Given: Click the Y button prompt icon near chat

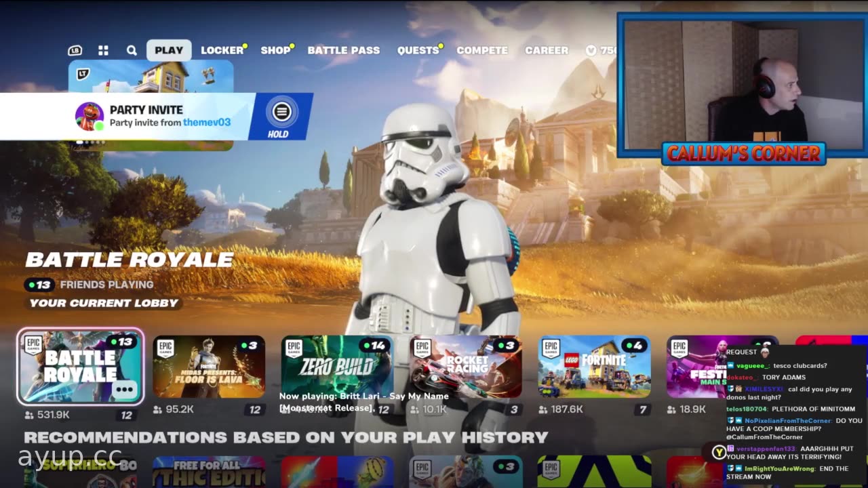Looking at the screenshot, I should coord(718,452).
